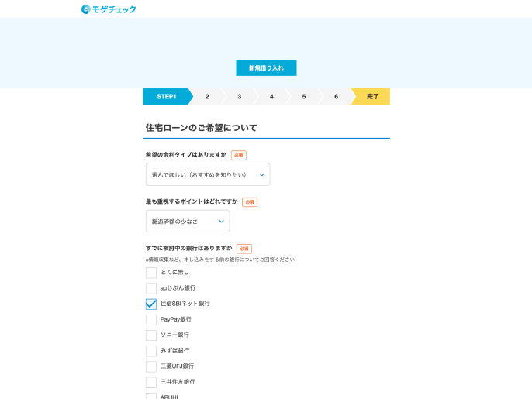This screenshot has width=532, height=399.
Task: Tick the auじぶん銀行 checkbox
Action: [151, 288]
